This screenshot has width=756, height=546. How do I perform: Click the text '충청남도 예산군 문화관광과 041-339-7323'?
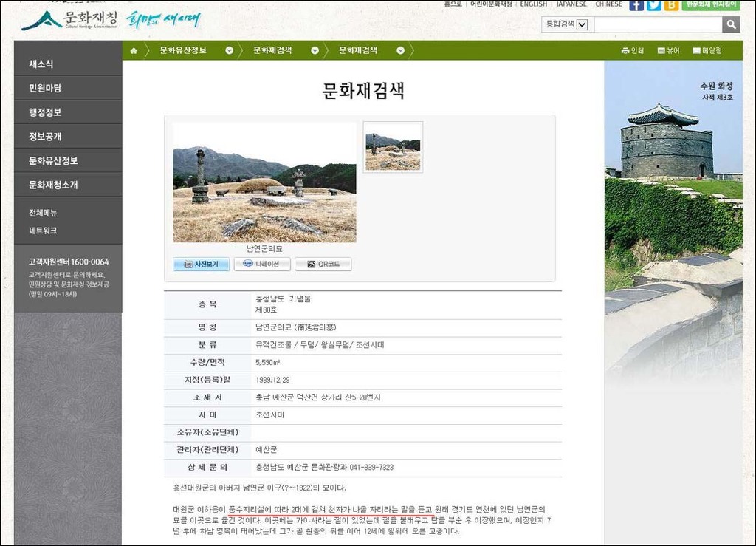(x=325, y=468)
